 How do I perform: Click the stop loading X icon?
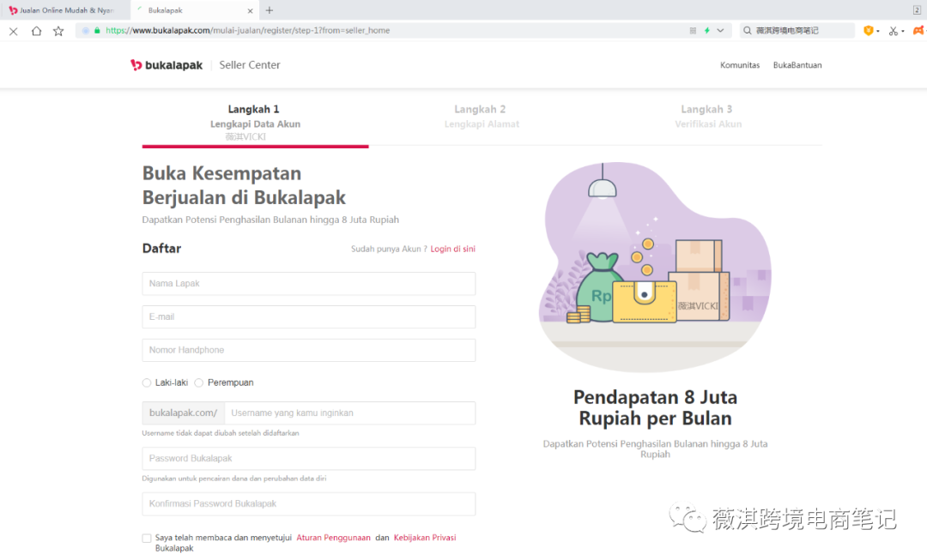pos(14,32)
